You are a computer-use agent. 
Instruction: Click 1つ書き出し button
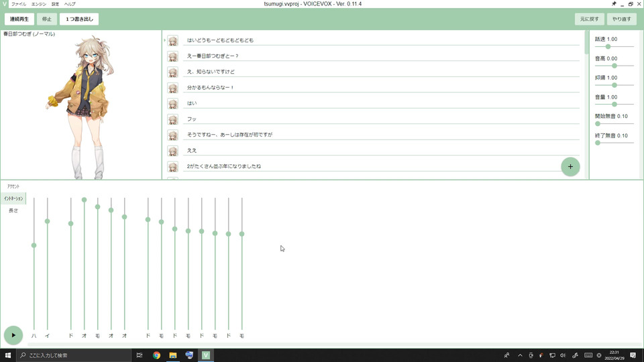79,19
